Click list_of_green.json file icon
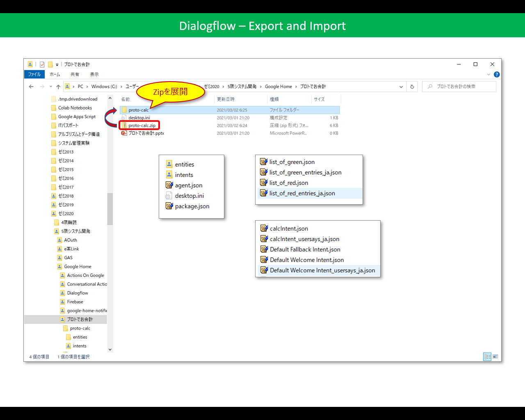 point(264,162)
